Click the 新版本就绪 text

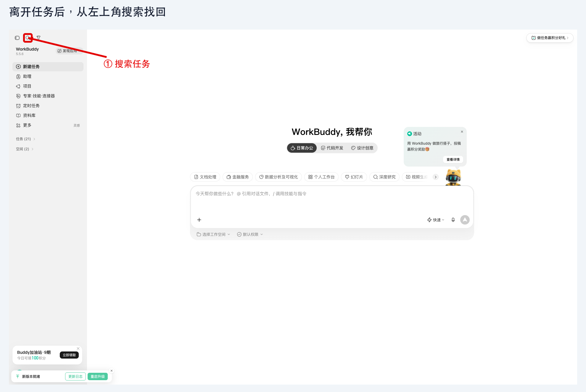tap(31, 377)
